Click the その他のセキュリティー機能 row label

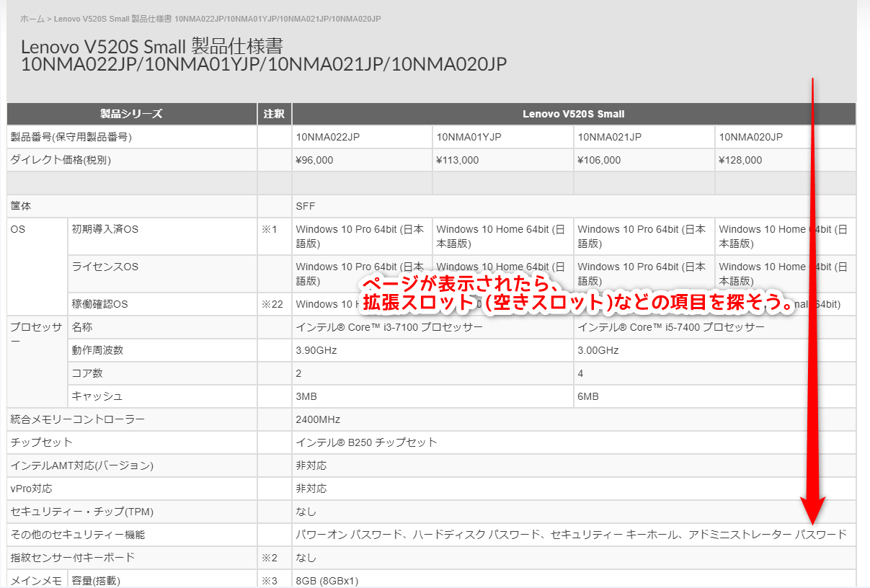[x=78, y=535]
